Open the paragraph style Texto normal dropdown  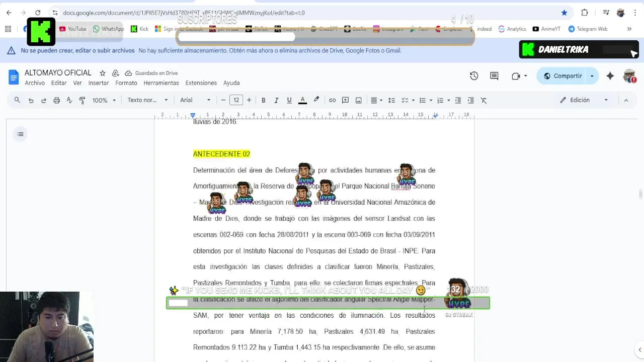click(147, 100)
